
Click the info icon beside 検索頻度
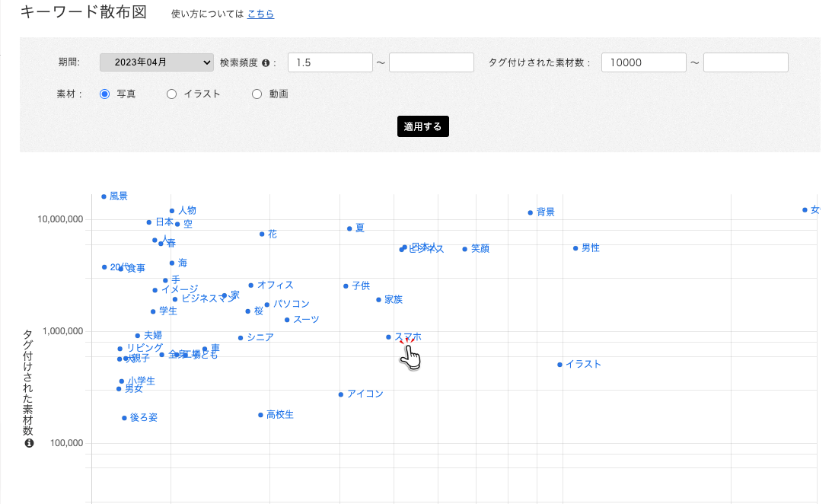266,63
